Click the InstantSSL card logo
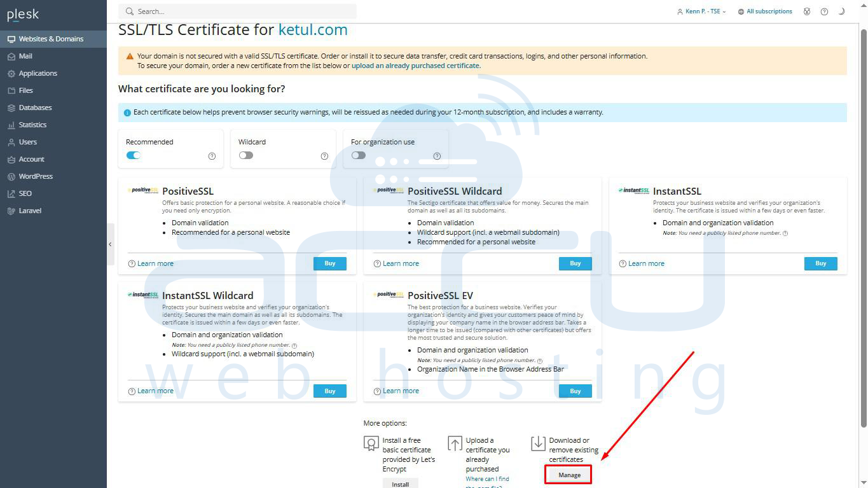This screenshot has width=868, height=488. [634, 190]
